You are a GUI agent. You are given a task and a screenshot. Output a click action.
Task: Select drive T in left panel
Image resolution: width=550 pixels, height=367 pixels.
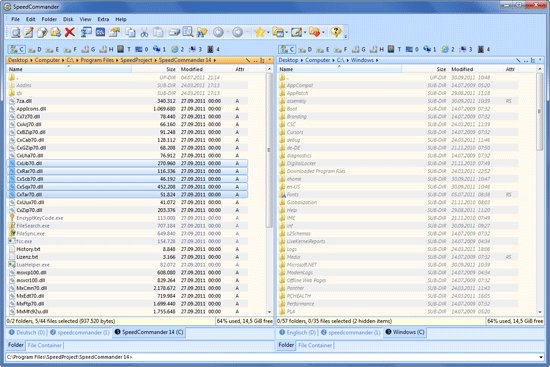click(124, 49)
